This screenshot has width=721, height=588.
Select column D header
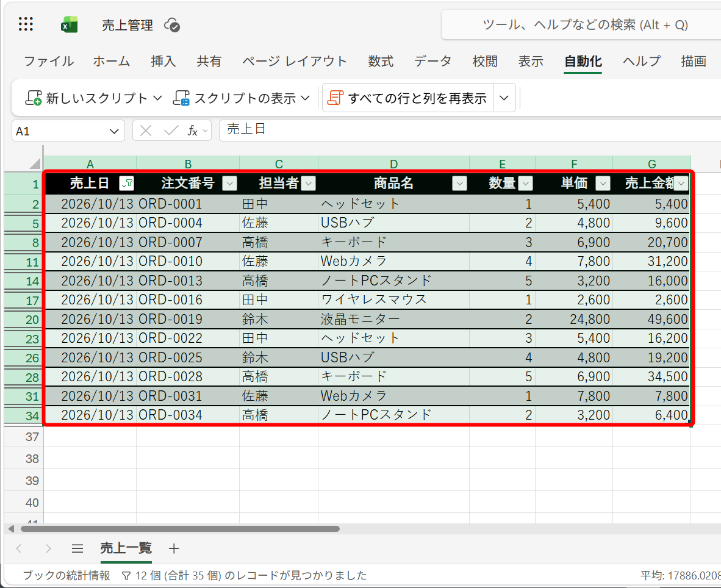393,163
